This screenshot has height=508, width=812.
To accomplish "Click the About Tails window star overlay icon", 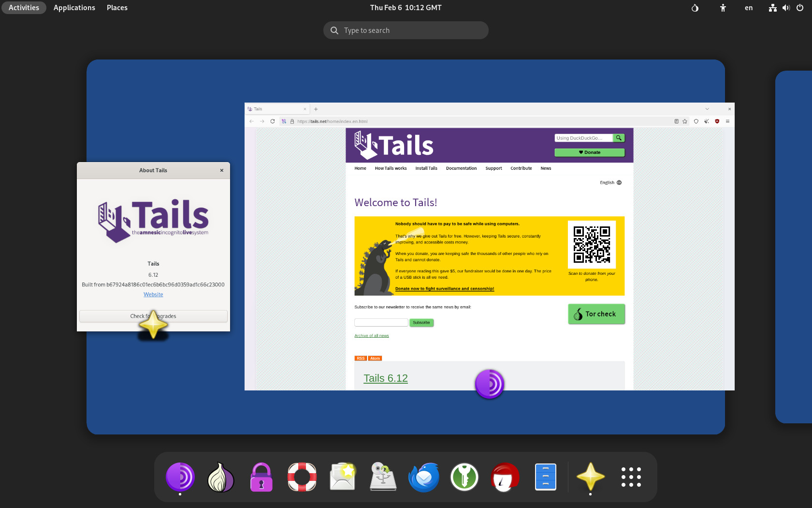I will (x=153, y=325).
